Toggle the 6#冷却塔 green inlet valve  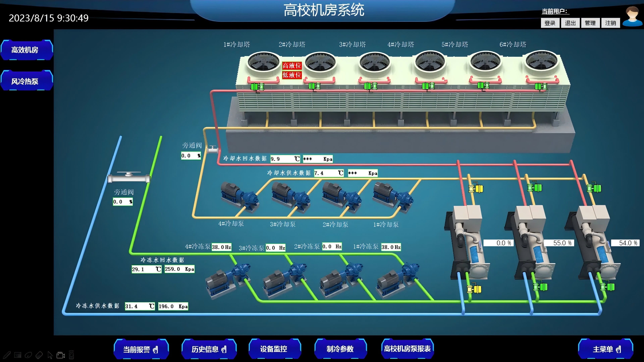[x=541, y=87]
